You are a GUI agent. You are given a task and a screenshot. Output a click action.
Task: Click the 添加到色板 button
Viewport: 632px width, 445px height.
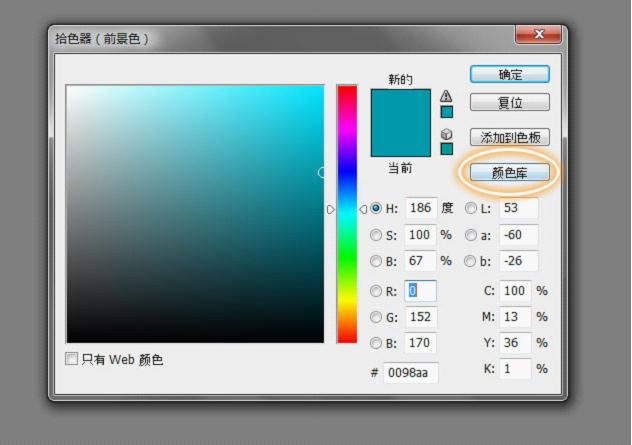click(510, 137)
